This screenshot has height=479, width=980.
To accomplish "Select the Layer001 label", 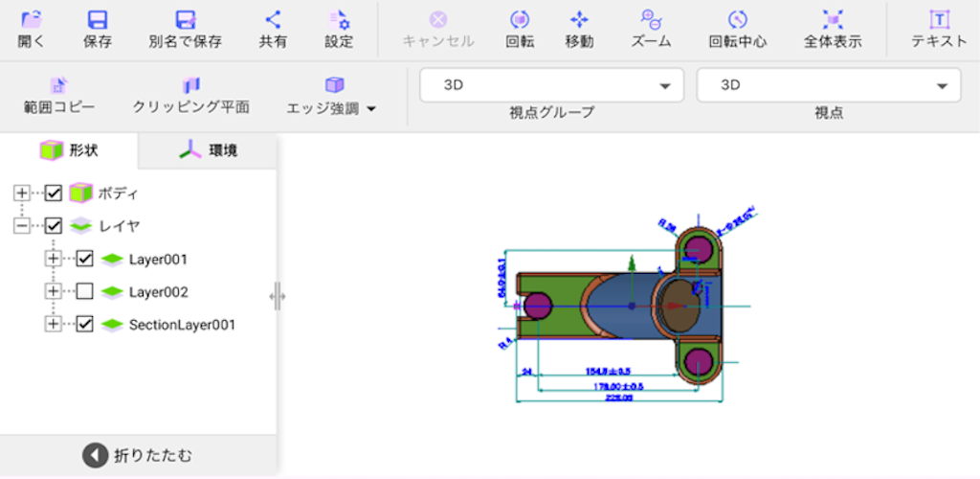I will point(158,259).
